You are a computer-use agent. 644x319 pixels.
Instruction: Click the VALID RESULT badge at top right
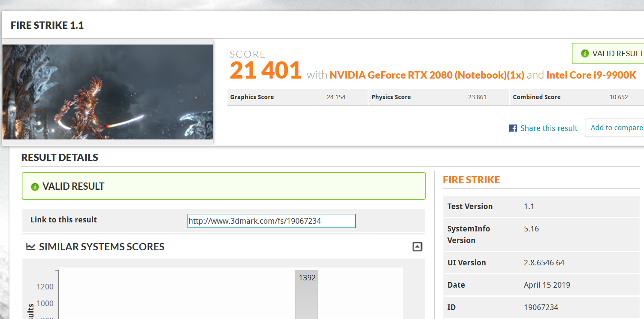[608, 54]
